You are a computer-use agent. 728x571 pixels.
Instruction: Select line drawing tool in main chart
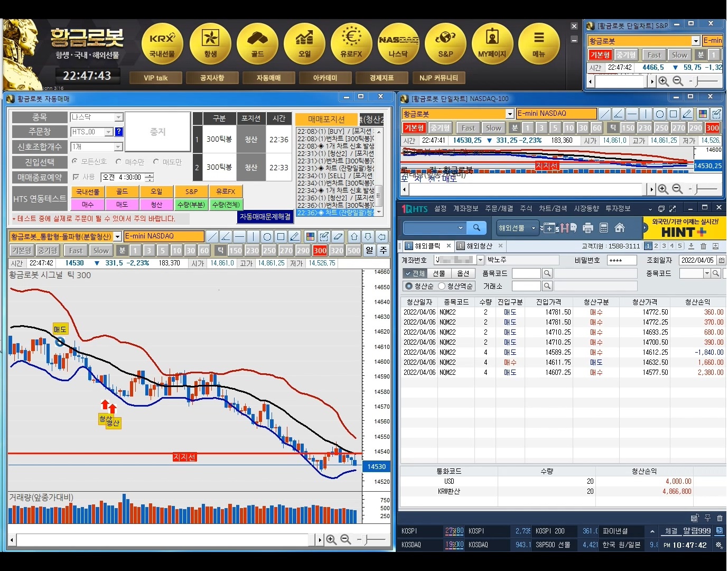pos(212,236)
